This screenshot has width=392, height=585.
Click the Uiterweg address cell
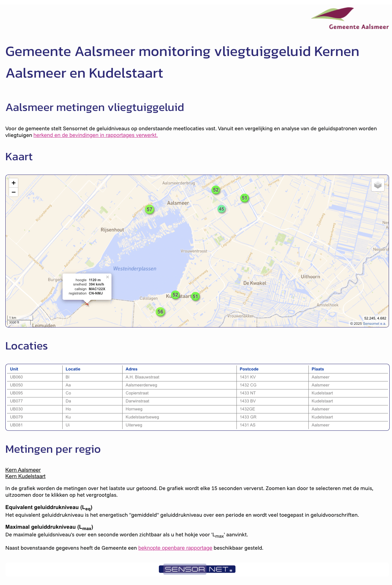tap(180, 425)
